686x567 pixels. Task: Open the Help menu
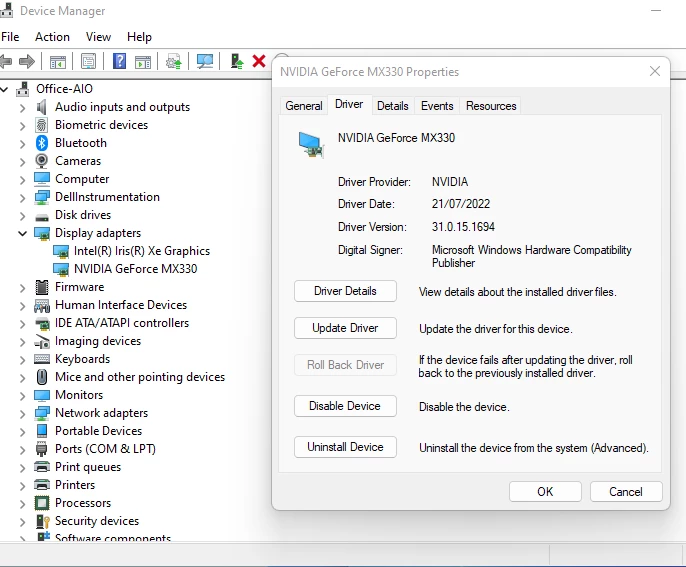[139, 37]
